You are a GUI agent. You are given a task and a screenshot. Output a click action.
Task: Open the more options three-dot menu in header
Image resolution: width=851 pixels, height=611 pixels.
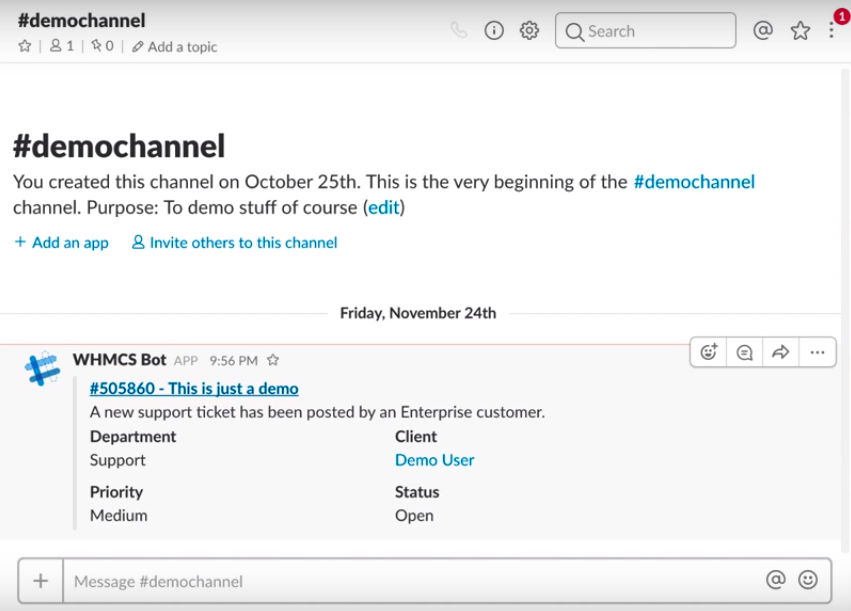coord(832,31)
